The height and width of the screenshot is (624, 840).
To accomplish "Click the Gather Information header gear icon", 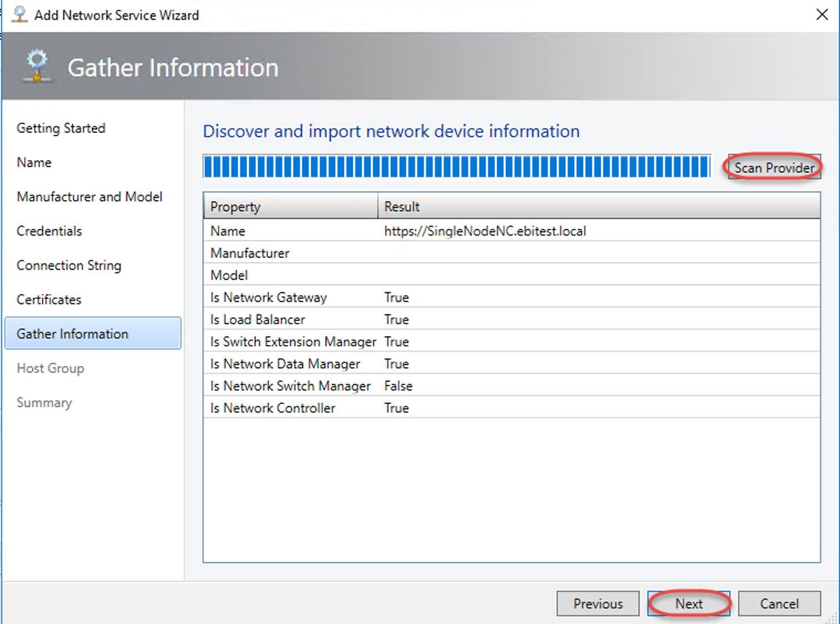I will (37, 67).
